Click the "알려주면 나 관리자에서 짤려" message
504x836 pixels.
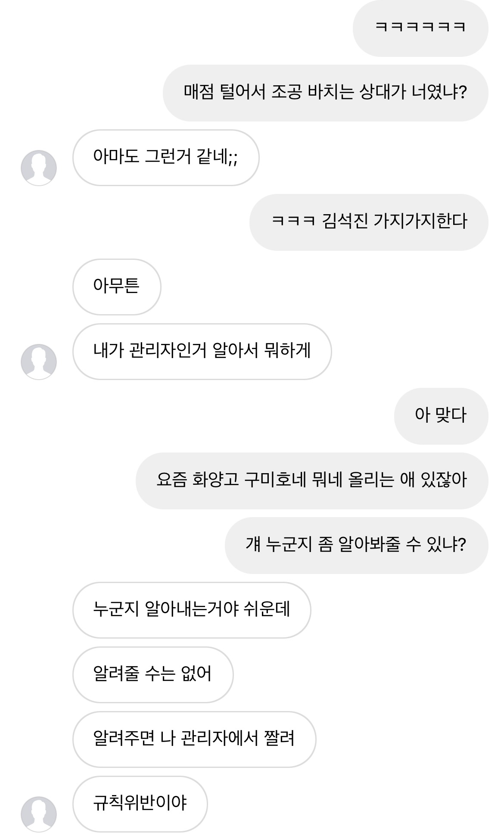(194, 739)
